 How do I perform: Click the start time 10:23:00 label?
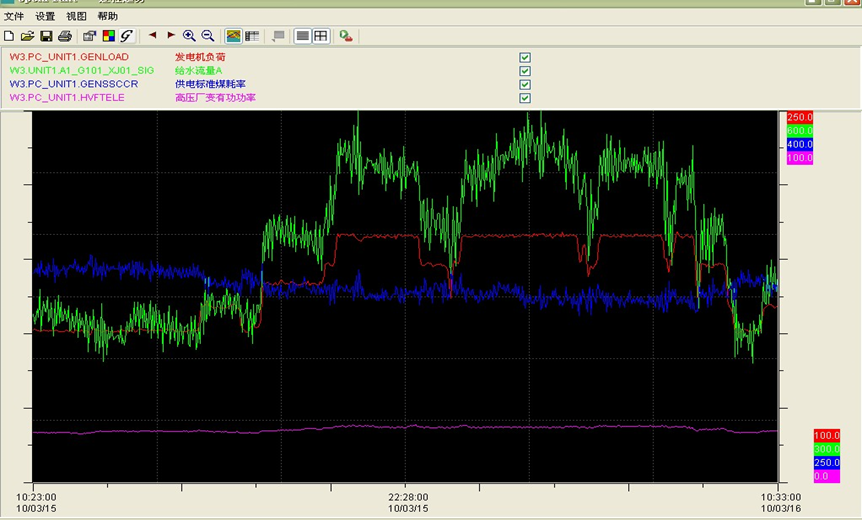pos(36,497)
